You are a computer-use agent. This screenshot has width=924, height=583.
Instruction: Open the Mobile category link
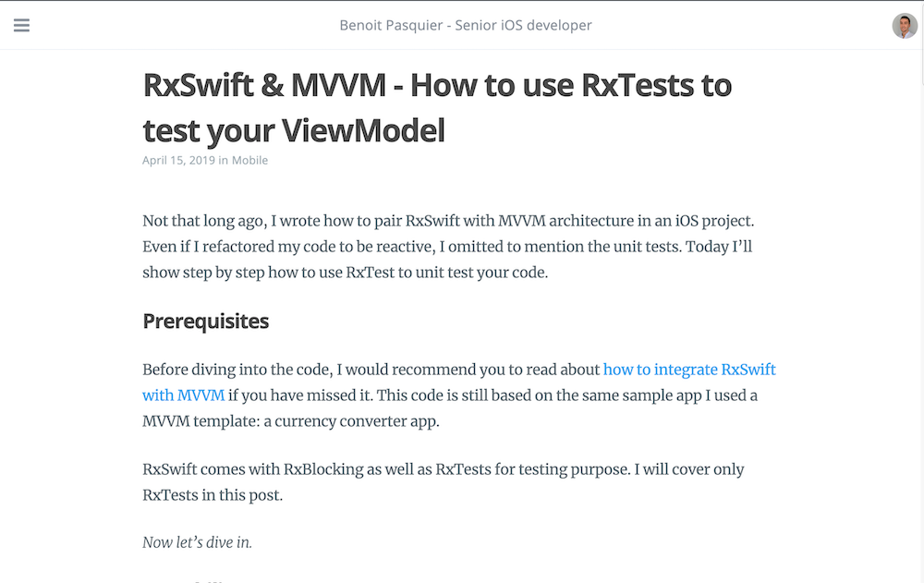(249, 160)
